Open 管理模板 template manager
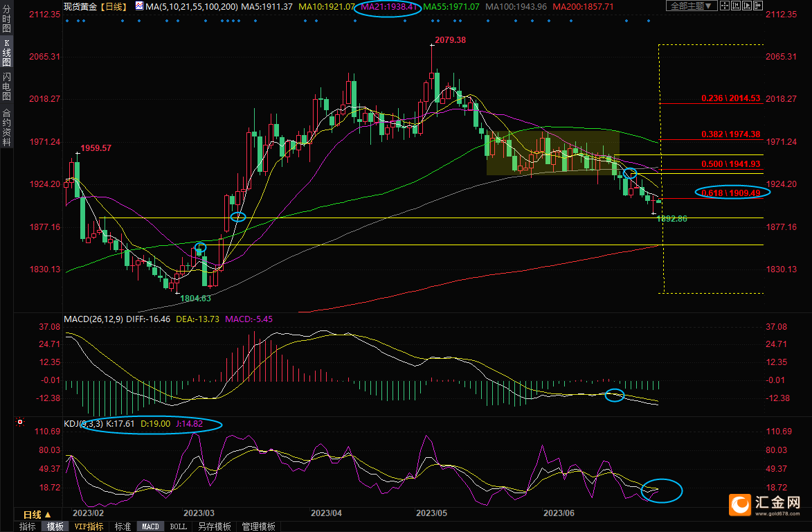This screenshot has width=812, height=532. 258,526
